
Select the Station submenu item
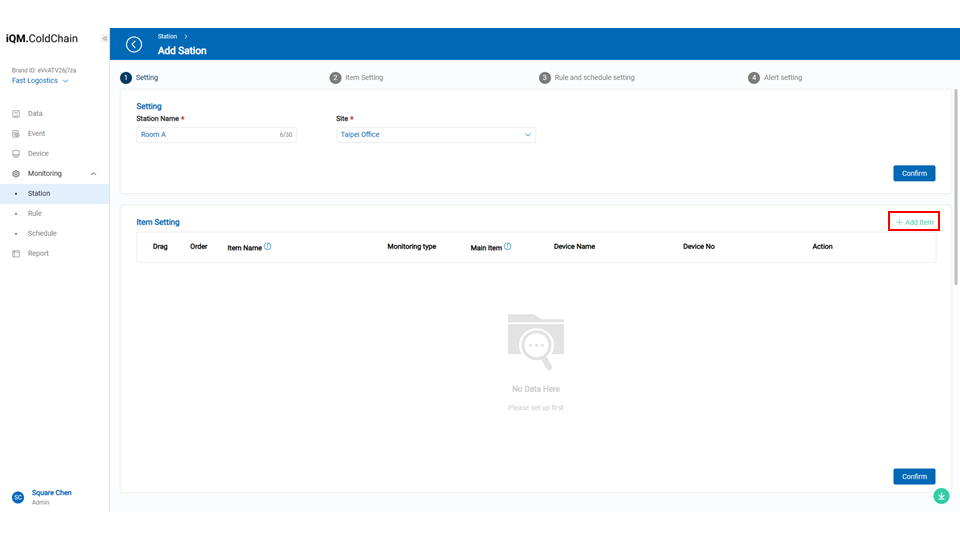39,194
